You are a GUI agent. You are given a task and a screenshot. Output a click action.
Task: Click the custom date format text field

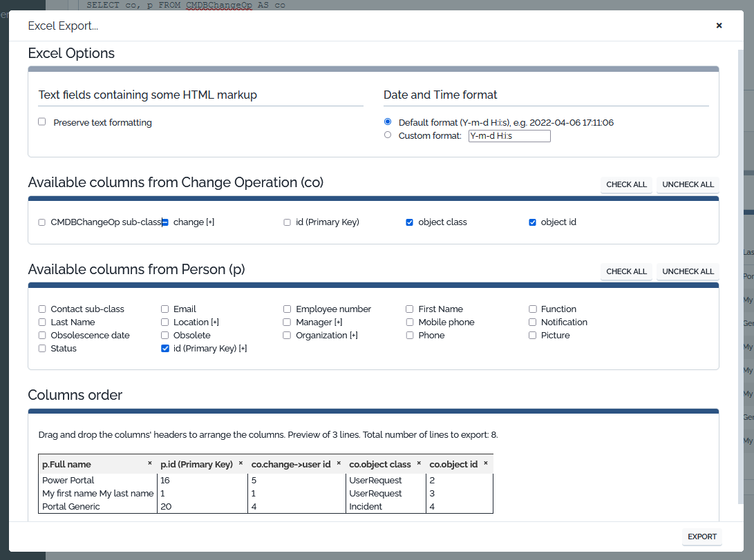click(x=509, y=136)
